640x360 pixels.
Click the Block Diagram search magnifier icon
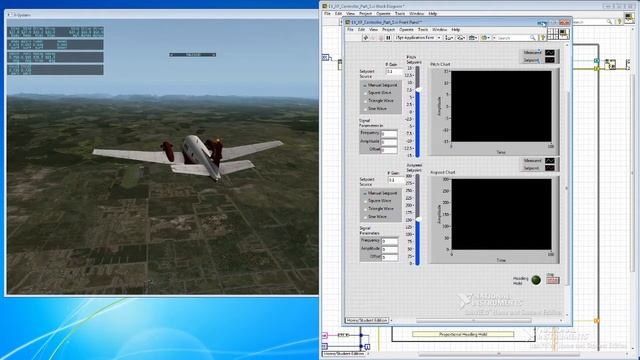tap(609, 22)
